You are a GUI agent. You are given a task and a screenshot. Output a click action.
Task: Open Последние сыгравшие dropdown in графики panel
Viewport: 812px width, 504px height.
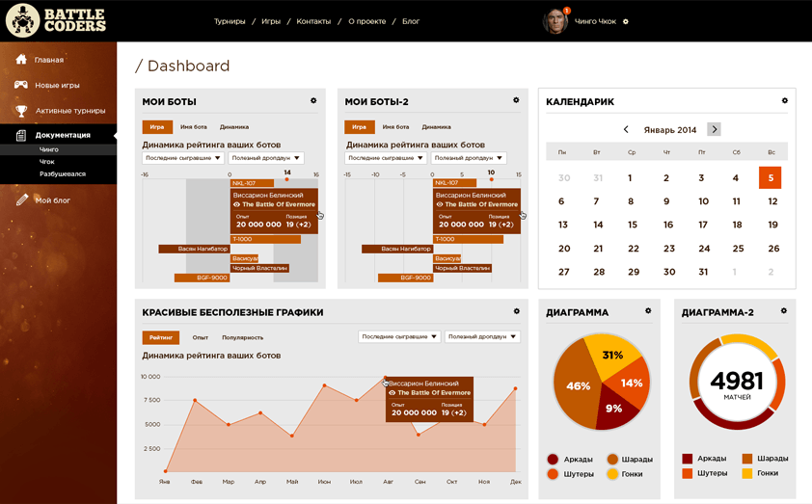point(399,336)
